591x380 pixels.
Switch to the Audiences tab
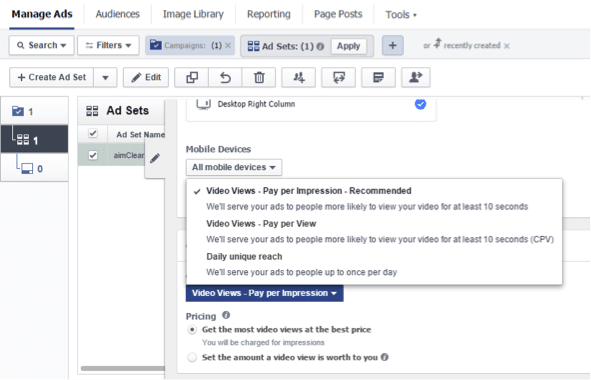pyautogui.click(x=118, y=14)
